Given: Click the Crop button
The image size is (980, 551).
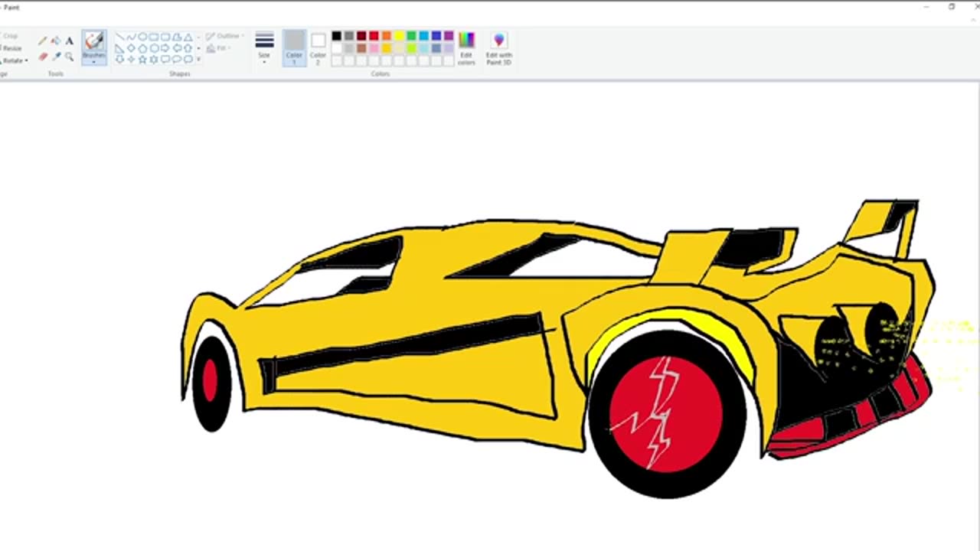Looking at the screenshot, I should [x=9, y=36].
